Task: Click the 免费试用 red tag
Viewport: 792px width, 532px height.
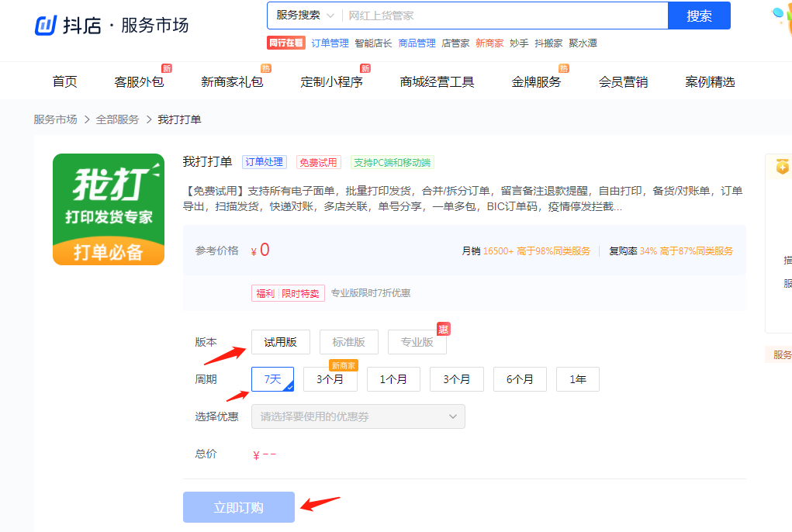Action: click(318, 163)
